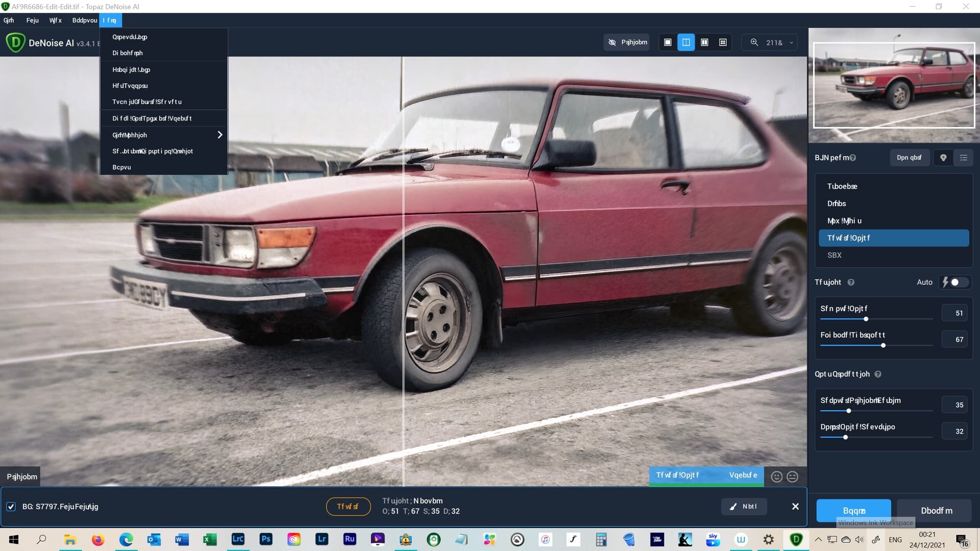The width and height of the screenshot is (980, 551).
Task: Click the neutral face feedback icon
Action: pyautogui.click(x=792, y=477)
